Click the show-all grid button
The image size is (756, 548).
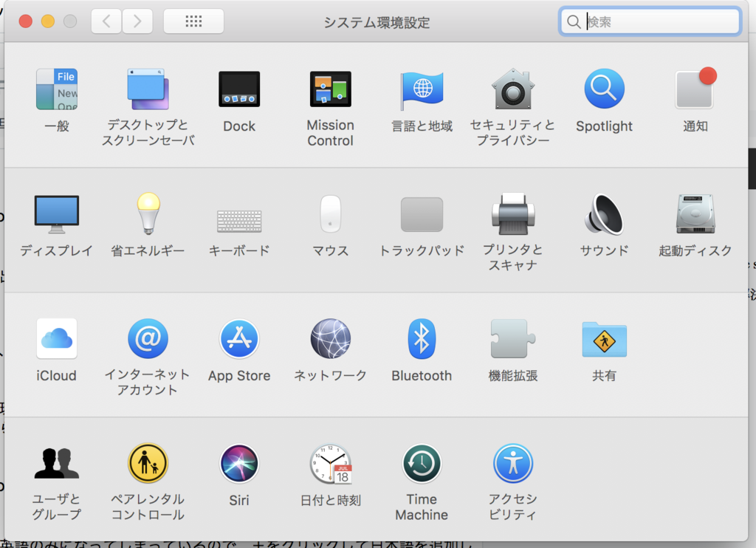pyautogui.click(x=193, y=21)
